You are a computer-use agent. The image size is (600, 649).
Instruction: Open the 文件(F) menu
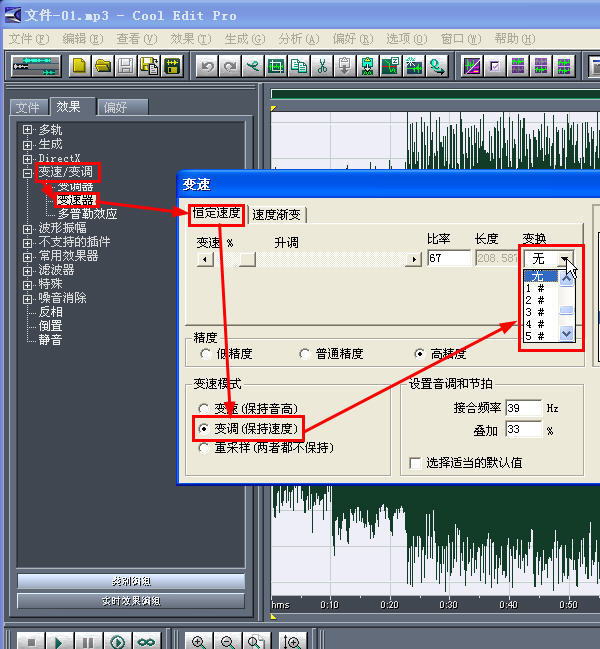tap(29, 39)
